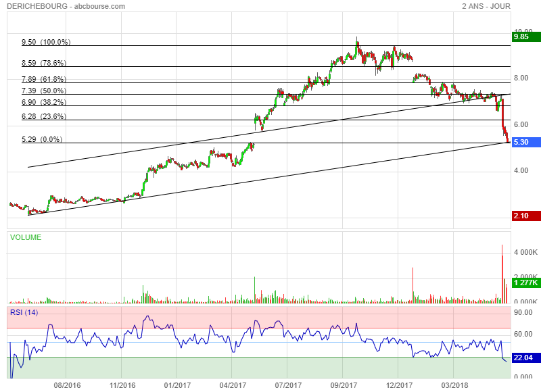Click the 4.00 price axis label
The image size is (541, 392).
[x=521, y=171]
